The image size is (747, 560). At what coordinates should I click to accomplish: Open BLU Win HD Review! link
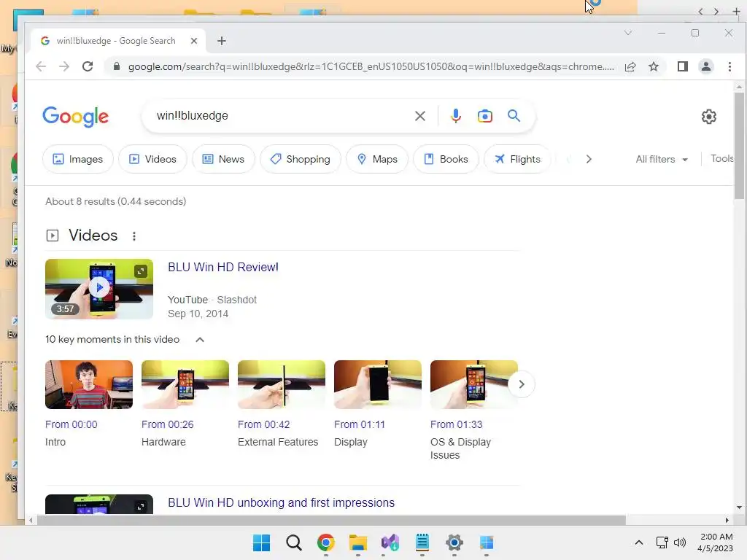[223, 267]
